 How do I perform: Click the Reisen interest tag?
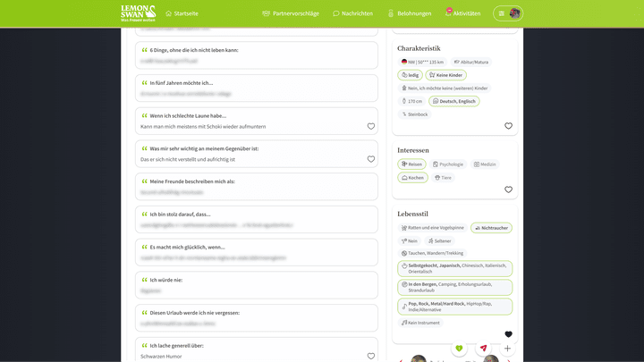[411, 164]
